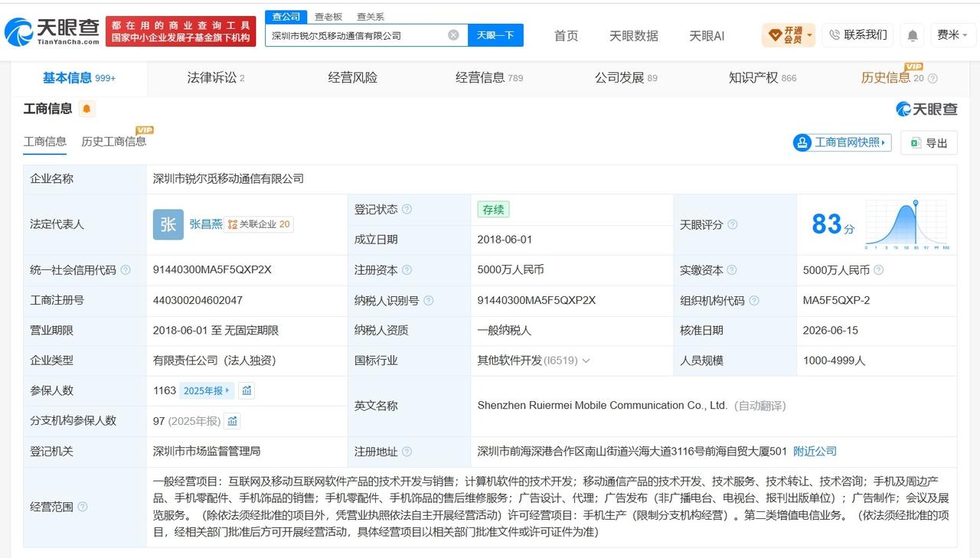Click the help icon next to 实缴资本 label
Viewport: 980px width, 558px height.
731,270
